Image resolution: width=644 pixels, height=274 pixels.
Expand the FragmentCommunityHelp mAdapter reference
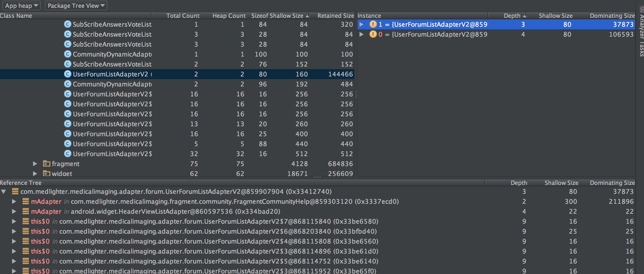coord(14,201)
